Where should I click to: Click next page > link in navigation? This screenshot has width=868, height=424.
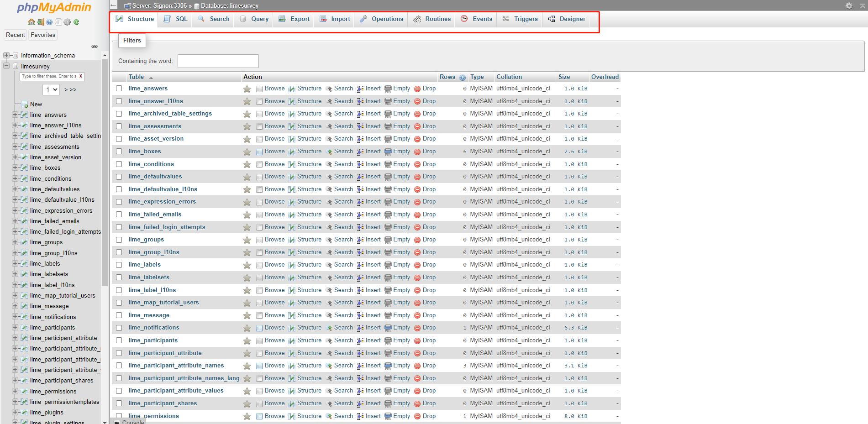coord(66,90)
